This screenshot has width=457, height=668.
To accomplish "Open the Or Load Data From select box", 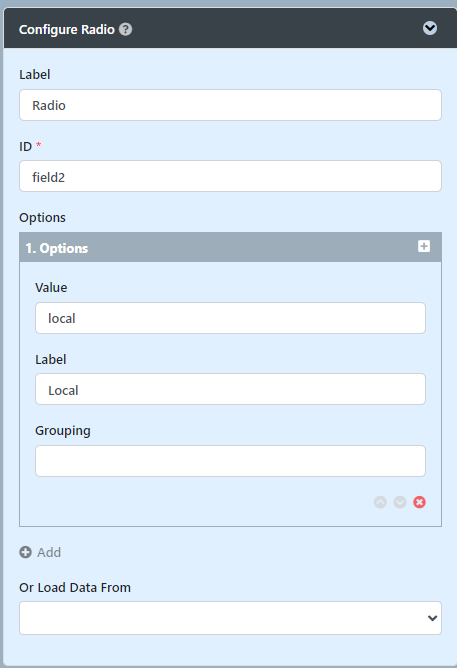I will (230, 618).
